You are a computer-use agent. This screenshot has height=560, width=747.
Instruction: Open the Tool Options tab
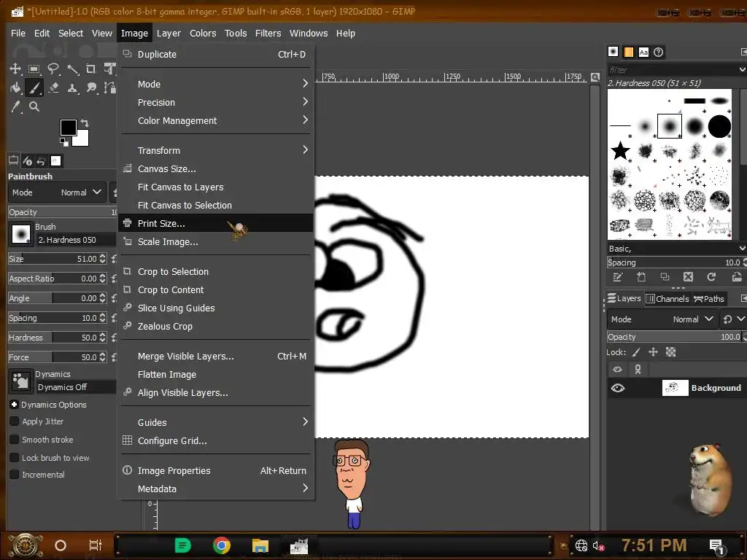[13, 161]
